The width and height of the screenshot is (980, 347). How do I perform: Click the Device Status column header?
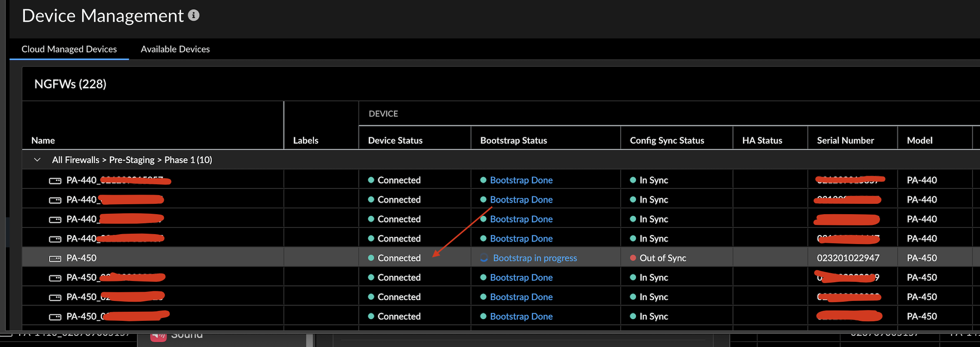(x=395, y=140)
